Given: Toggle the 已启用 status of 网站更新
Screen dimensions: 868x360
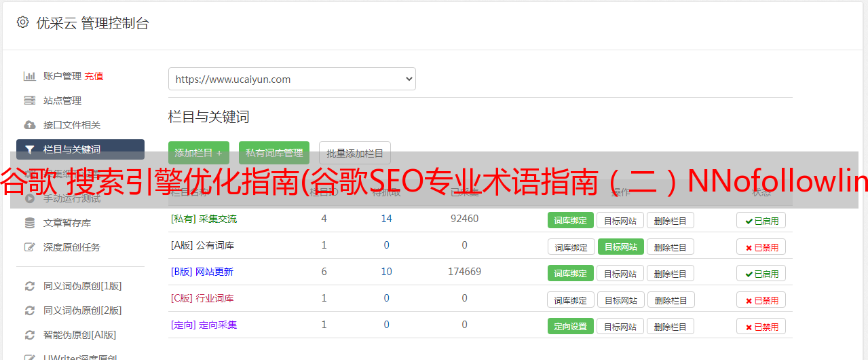Looking at the screenshot, I should [x=761, y=273].
